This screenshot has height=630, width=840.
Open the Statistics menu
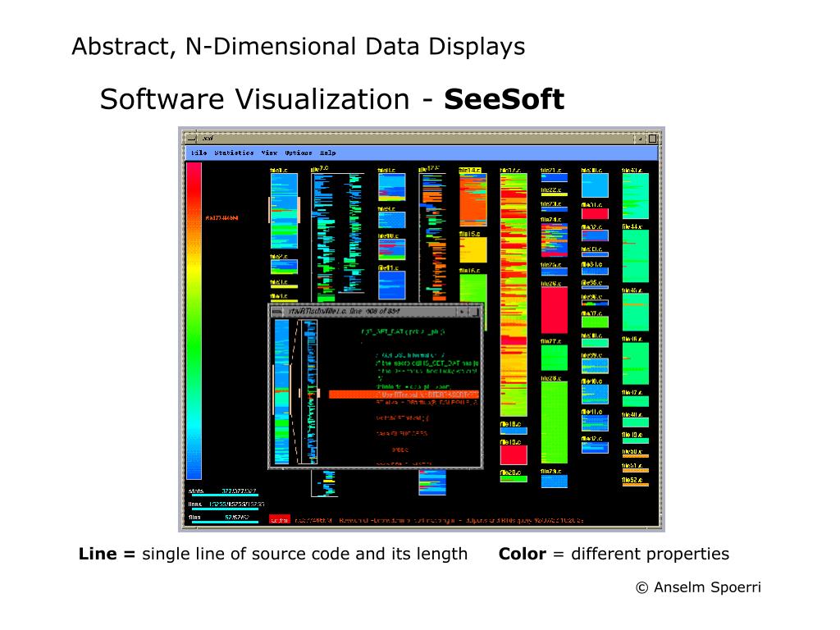[234, 153]
